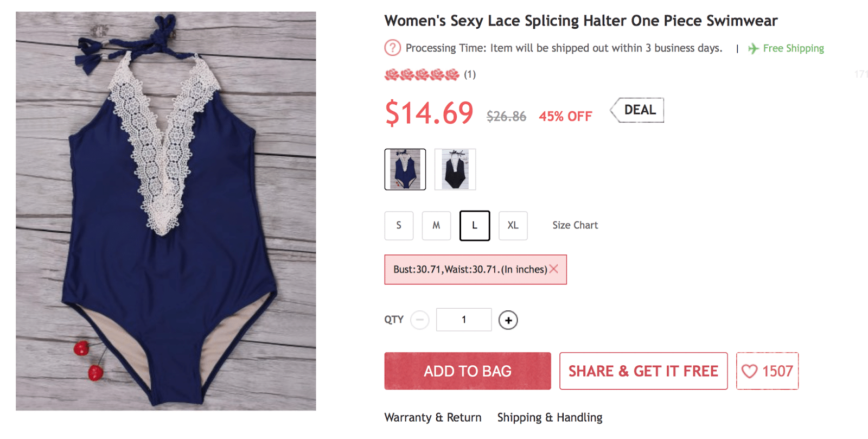Open the Size Chart link
The height and width of the screenshot is (439, 868).
coord(575,225)
